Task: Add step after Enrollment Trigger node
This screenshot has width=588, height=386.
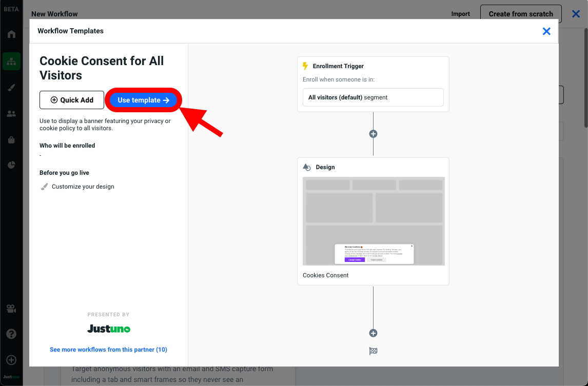Action: 373,134
